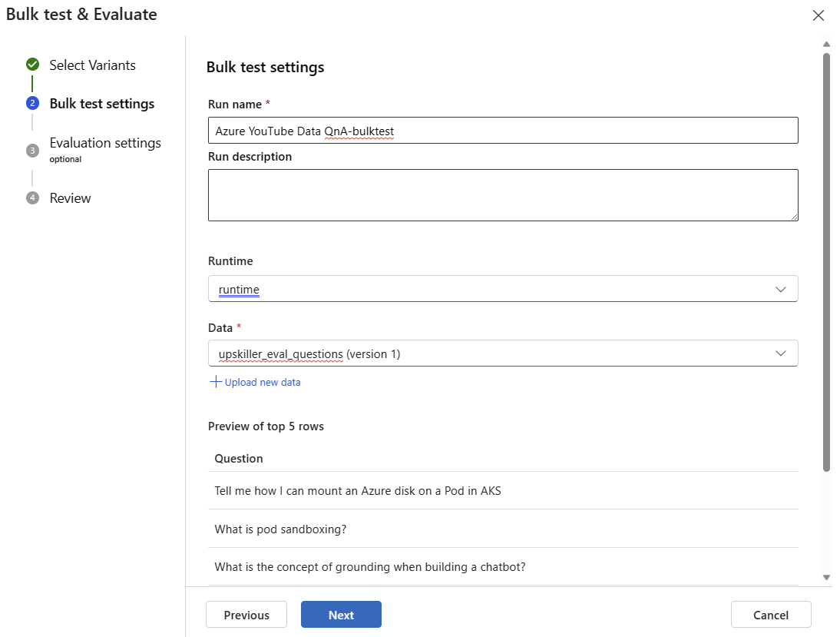Click into the Run description box
Image resolution: width=840 pixels, height=637 pixels.
tap(502, 194)
